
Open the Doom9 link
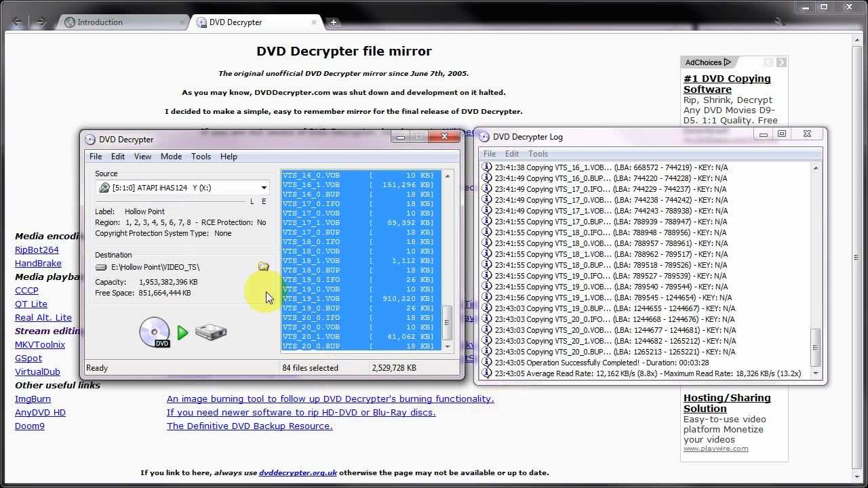(30, 426)
